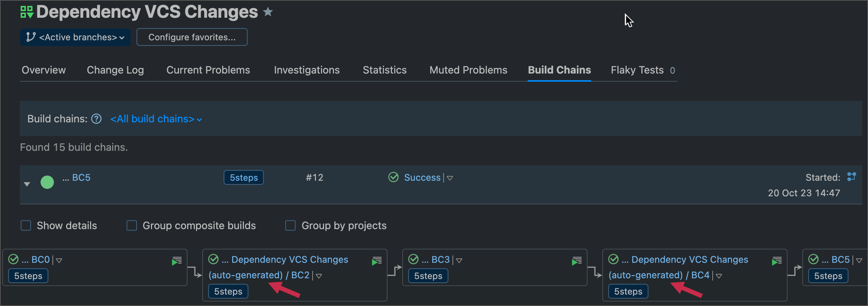
Task: Click the build chains help question icon
Action: tap(96, 119)
